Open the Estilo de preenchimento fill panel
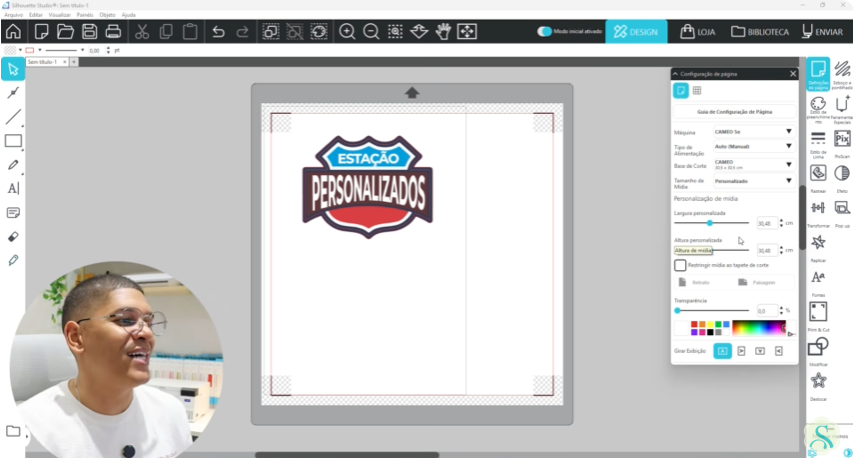853x458 pixels. 818,108
